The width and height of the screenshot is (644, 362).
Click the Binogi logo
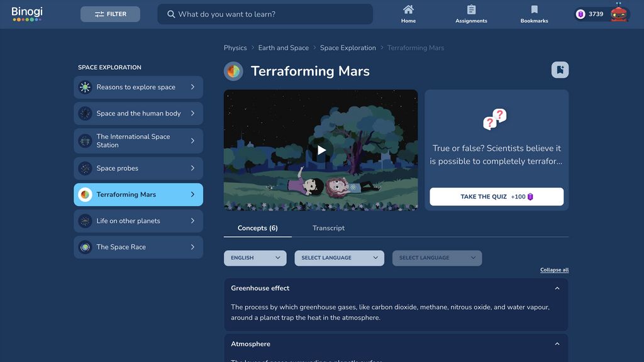click(27, 14)
